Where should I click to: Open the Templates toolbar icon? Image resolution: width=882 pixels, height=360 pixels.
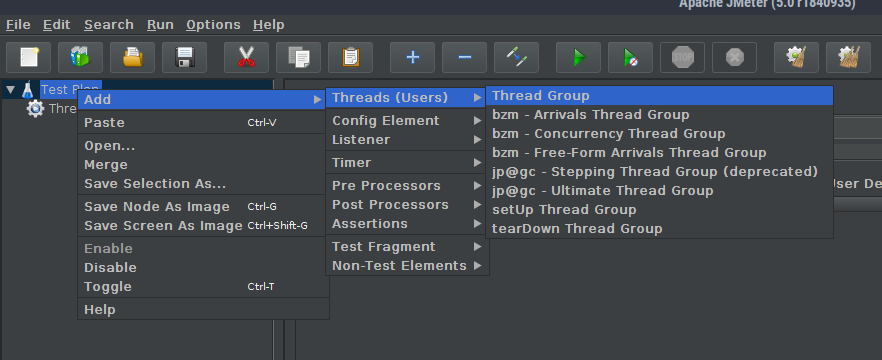pyautogui.click(x=80, y=57)
